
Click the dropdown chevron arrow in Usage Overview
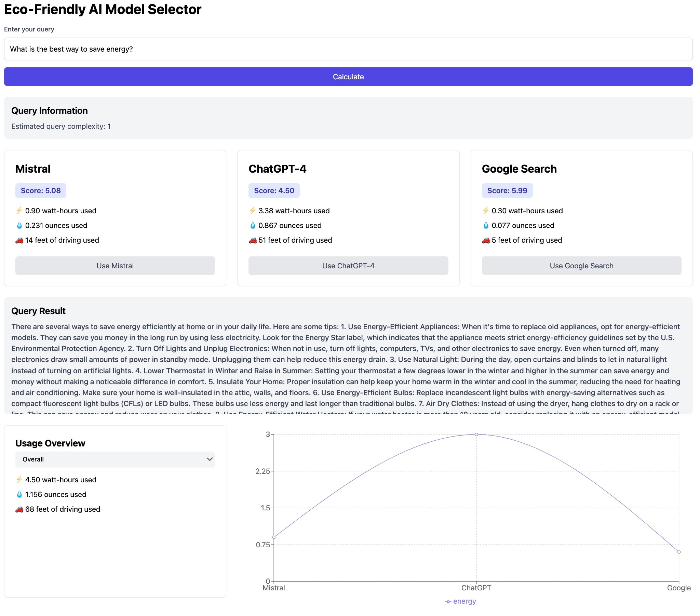click(x=210, y=459)
